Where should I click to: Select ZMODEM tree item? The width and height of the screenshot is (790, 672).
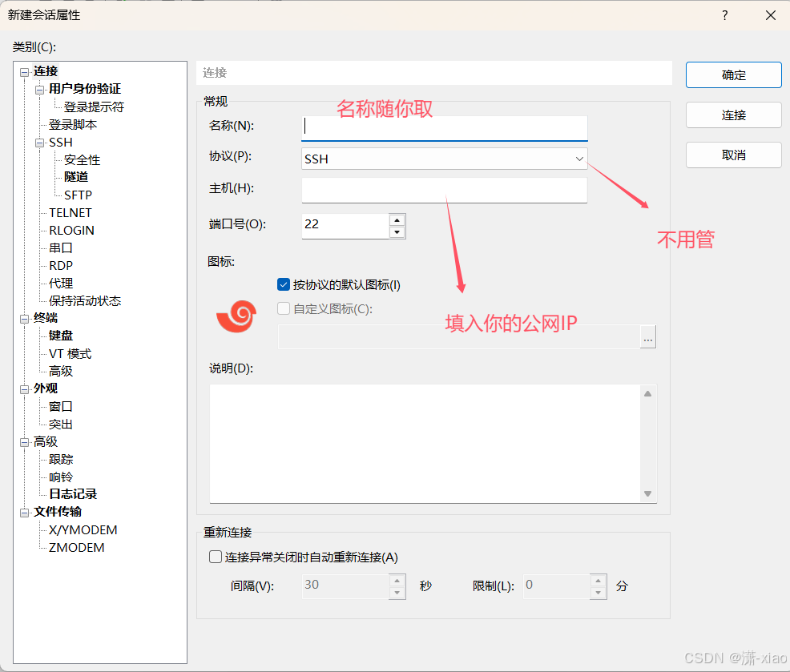click(77, 548)
